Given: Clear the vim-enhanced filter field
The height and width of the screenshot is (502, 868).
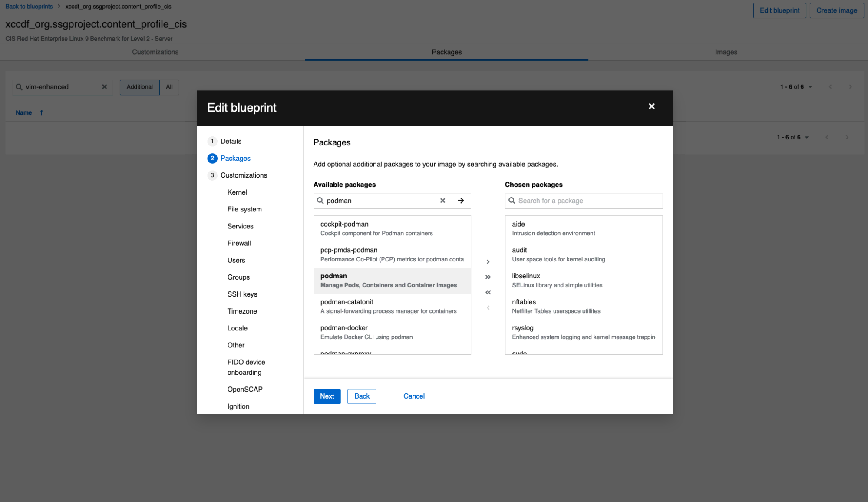Looking at the screenshot, I should (104, 87).
